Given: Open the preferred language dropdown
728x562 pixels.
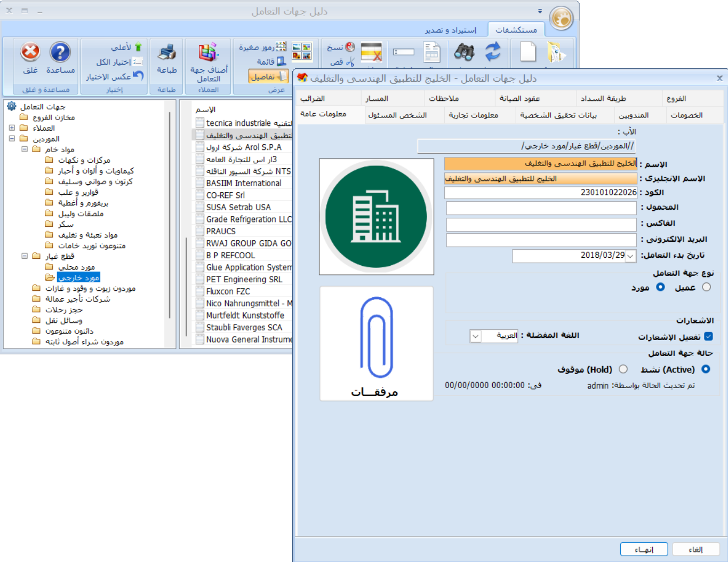Looking at the screenshot, I should 475,336.
